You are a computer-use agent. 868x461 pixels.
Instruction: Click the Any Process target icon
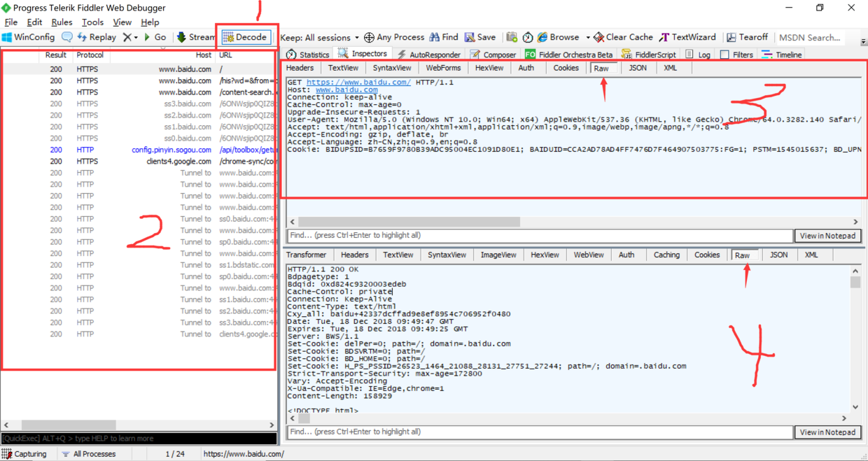coord(394,37)
